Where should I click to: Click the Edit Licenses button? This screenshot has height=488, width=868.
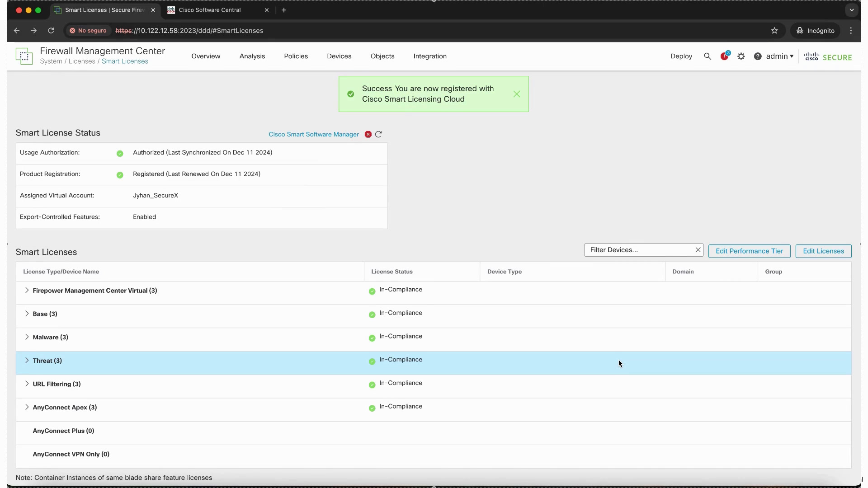[823, 251]
